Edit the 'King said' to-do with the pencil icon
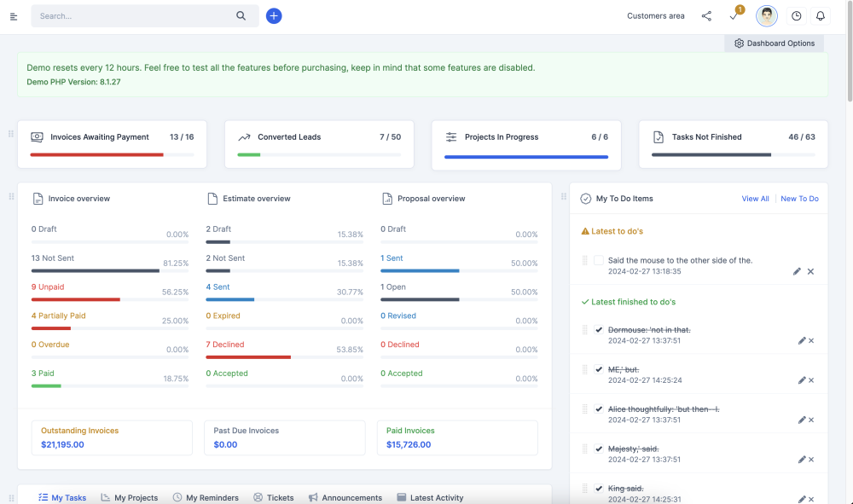 [x=802, y=498]
